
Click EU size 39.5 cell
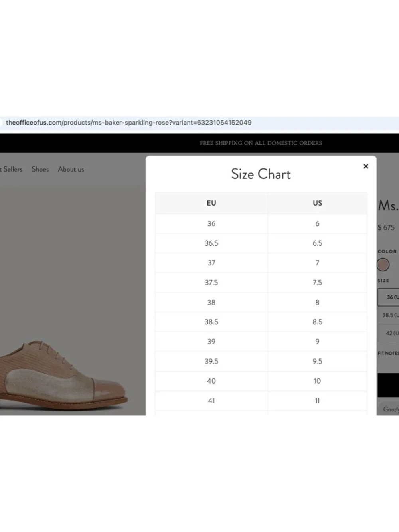point(211,361)
